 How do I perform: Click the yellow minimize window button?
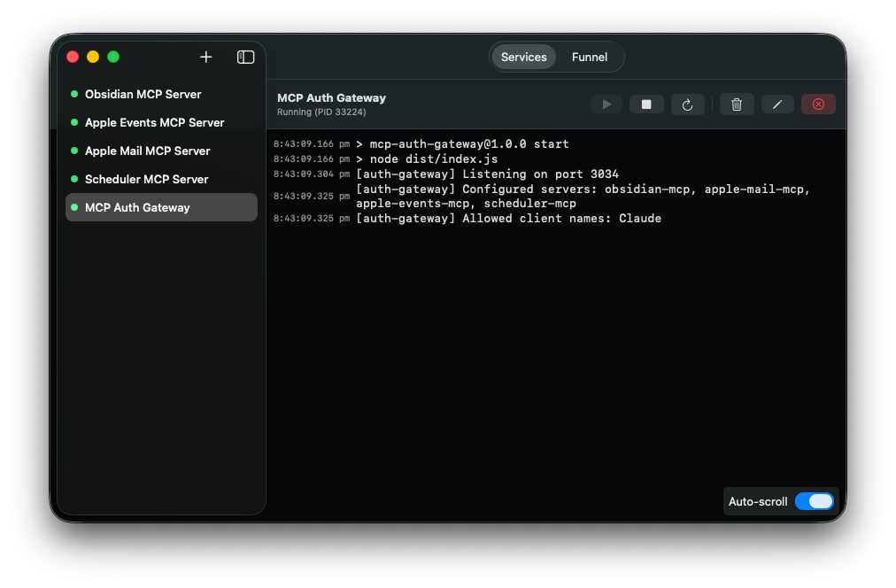click(x=93, y=57)
